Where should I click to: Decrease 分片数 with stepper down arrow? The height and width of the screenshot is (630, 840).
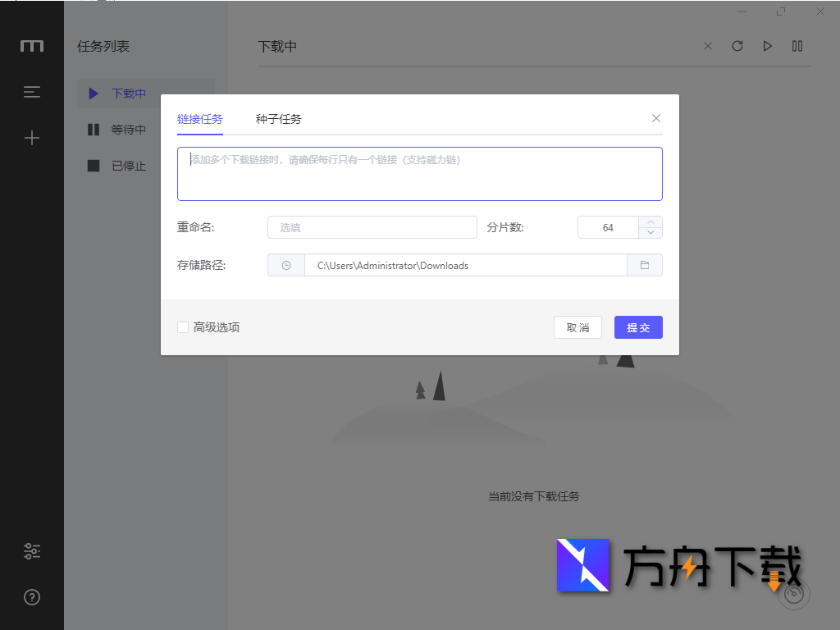pos(651,231)
